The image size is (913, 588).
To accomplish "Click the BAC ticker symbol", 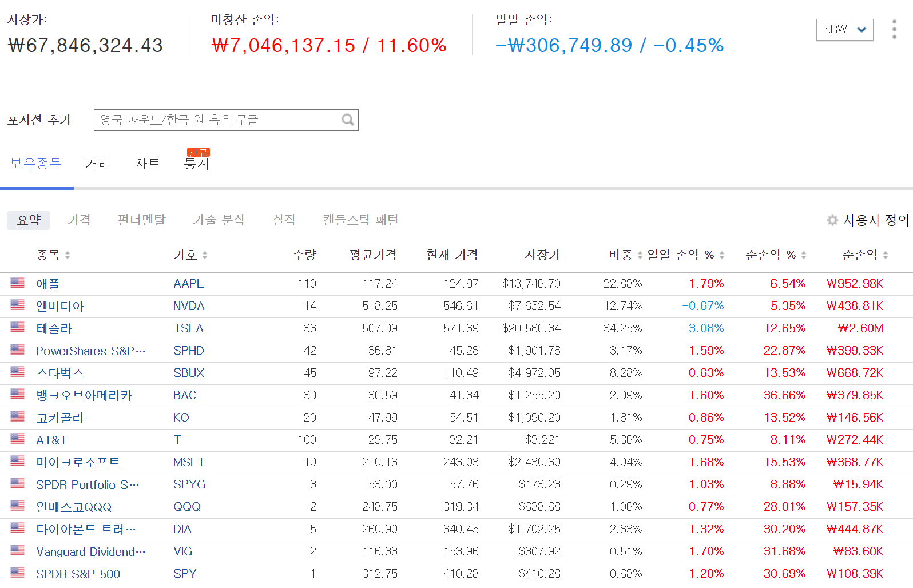I will click(185, 395).
